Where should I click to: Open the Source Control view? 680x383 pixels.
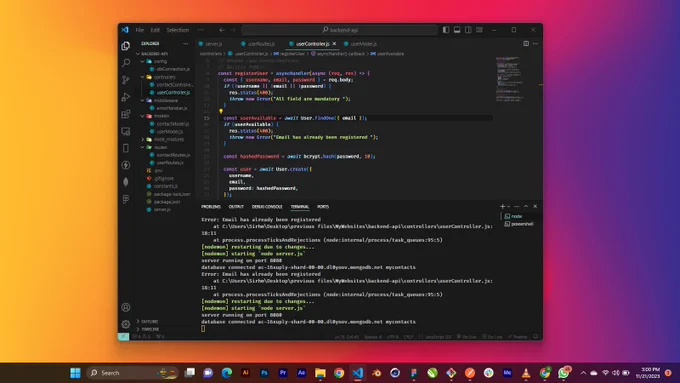(x=126, y=80)
